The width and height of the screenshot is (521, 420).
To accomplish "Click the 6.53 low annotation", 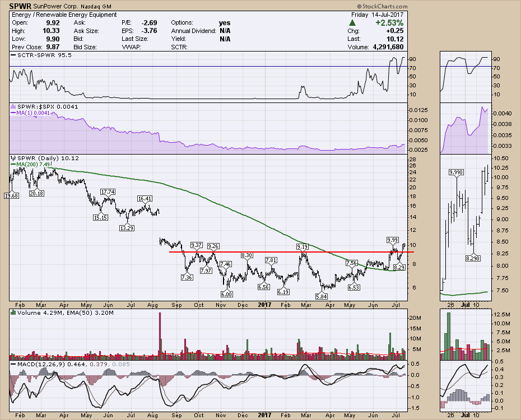I will 353,287.
